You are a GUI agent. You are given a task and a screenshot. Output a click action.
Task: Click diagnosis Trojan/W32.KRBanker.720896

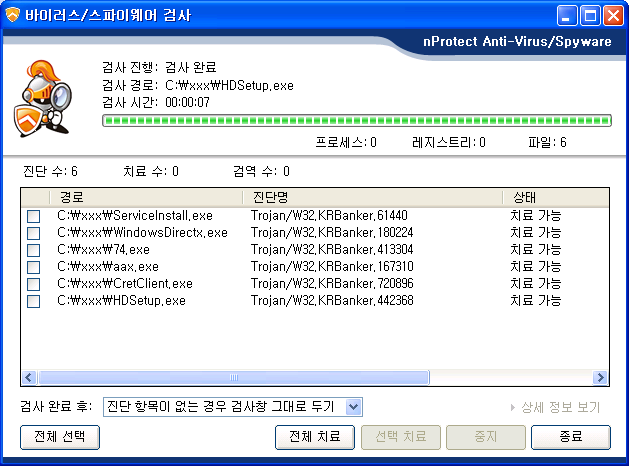tap(332, 284)
